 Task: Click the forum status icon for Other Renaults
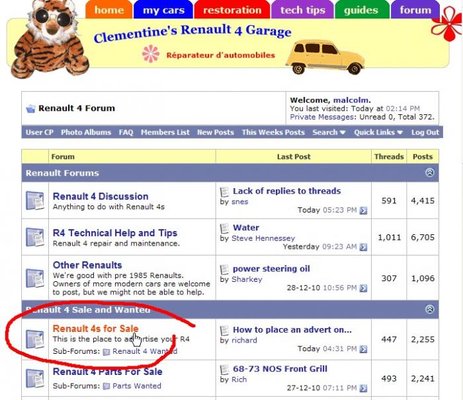pos(35,278)
